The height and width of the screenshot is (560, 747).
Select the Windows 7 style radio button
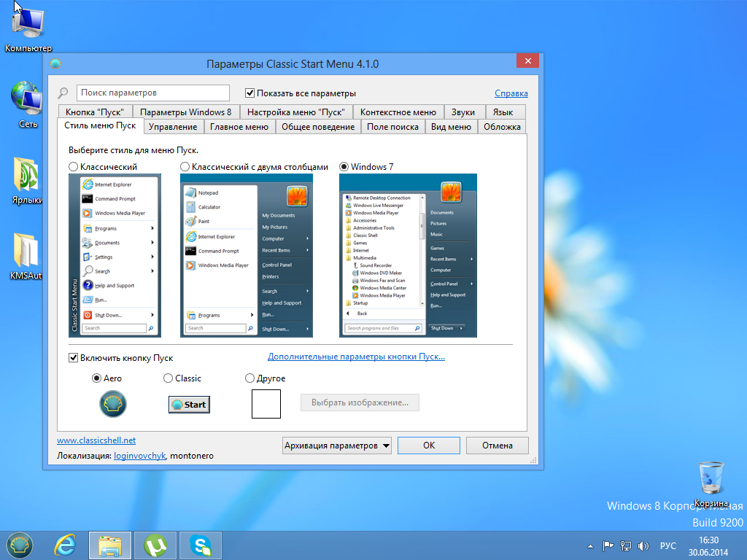click(344, 167)
